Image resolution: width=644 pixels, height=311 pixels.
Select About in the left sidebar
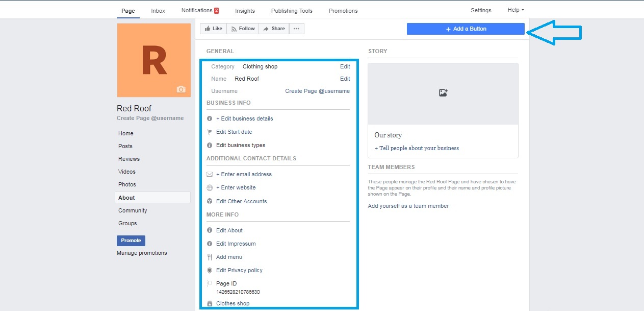coord(153,198)
